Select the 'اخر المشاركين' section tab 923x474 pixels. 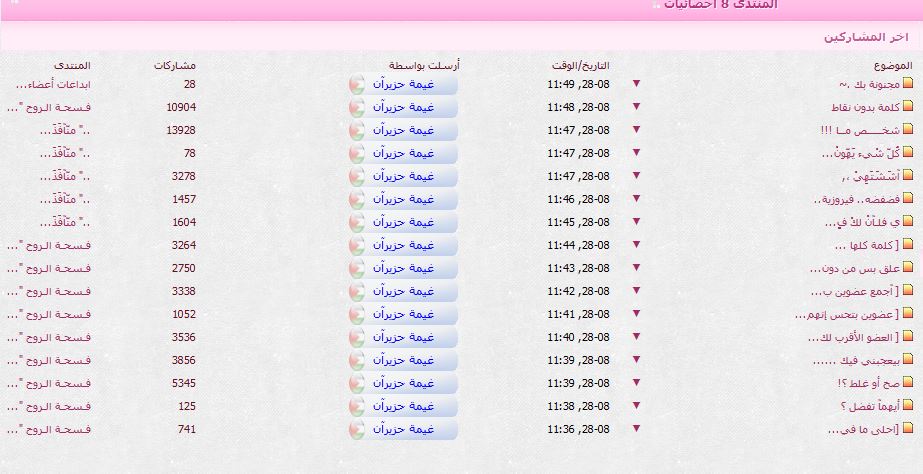866,37
